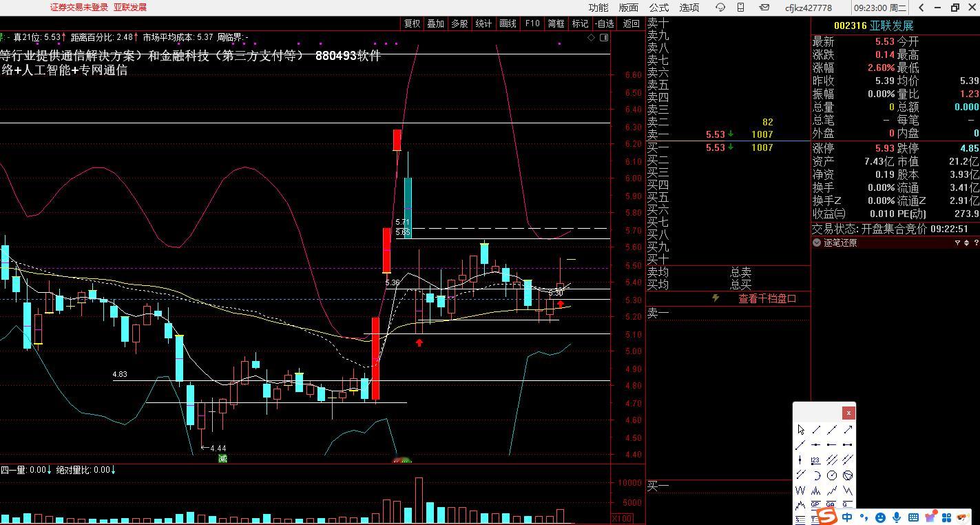Click the 卖一 price 5.53
Viewport: 980px width, 525px height.
point(716,134)
